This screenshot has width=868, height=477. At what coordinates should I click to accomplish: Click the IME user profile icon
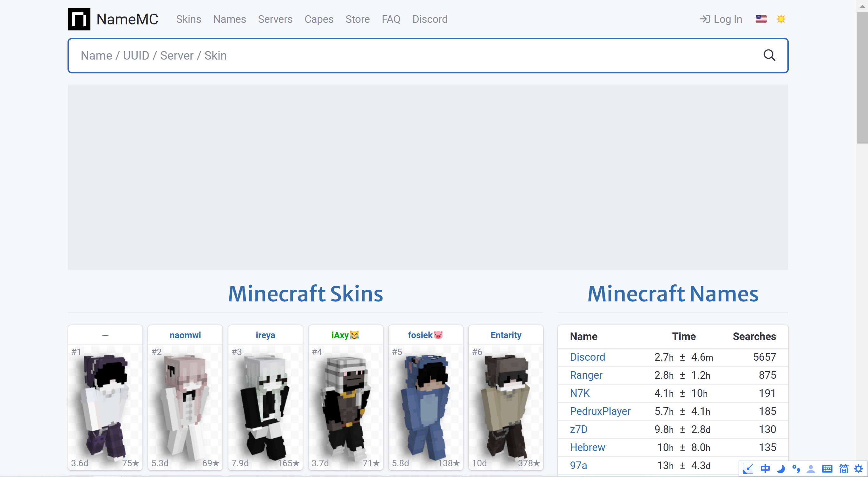811,468
